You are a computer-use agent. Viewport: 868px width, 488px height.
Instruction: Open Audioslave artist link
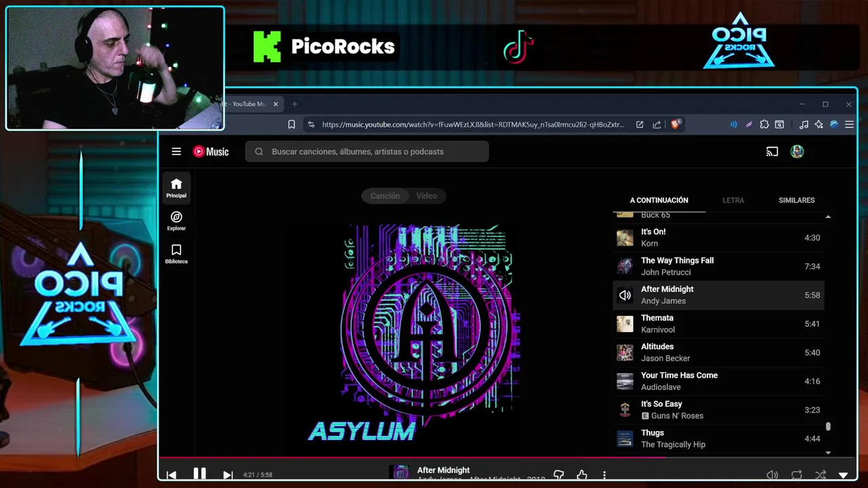tap(660, 387)
